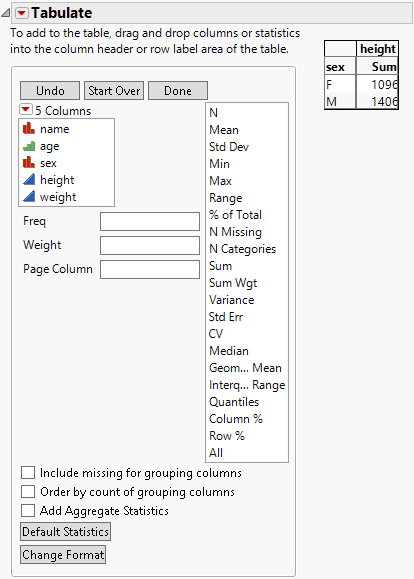This screenshot has width=414, height=579.
Task: Click the M row label in table
Action: tap(340, 101)
